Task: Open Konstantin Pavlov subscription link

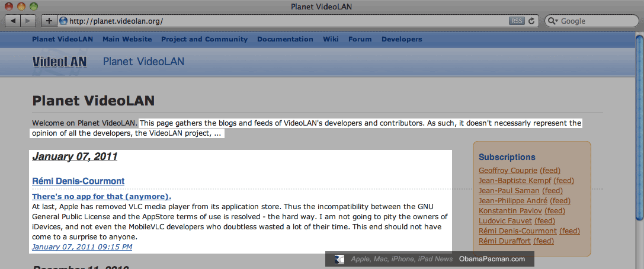Action: (x=511, y=211)
